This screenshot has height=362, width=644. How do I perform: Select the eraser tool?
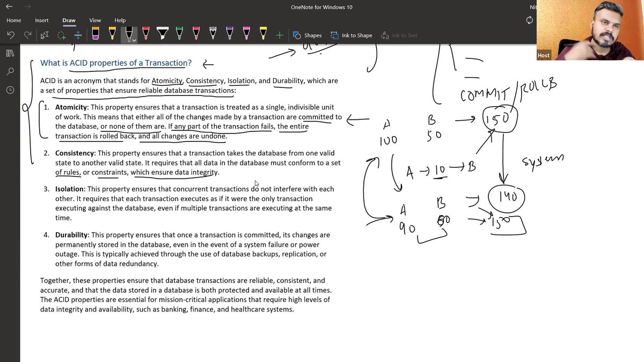coord(96,34)
